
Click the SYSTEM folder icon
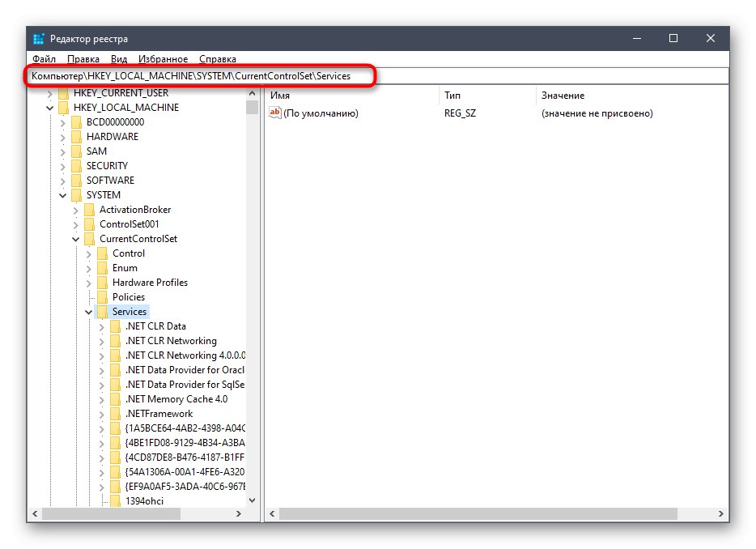coord(76,195)
